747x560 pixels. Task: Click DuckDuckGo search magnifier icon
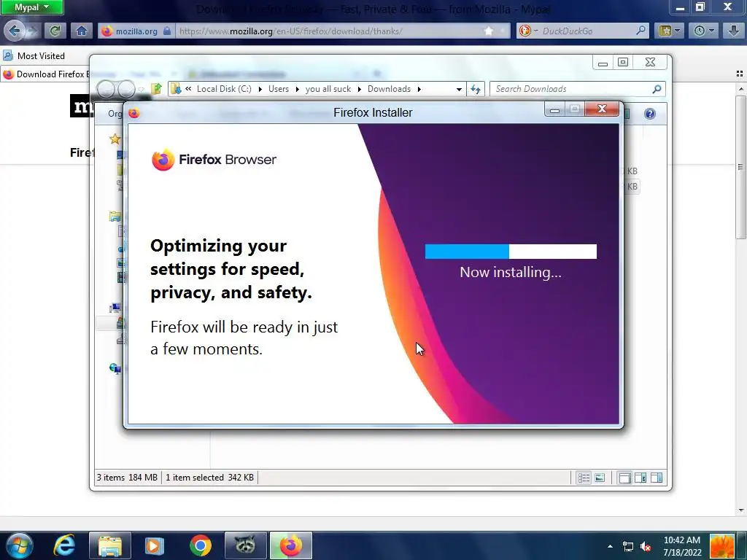click(x=641, y=31)
